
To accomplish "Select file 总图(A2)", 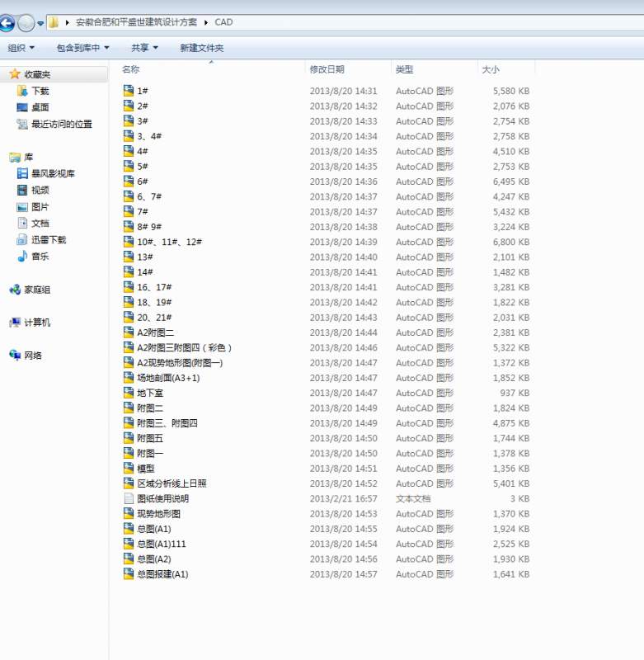I will [154, 559].
